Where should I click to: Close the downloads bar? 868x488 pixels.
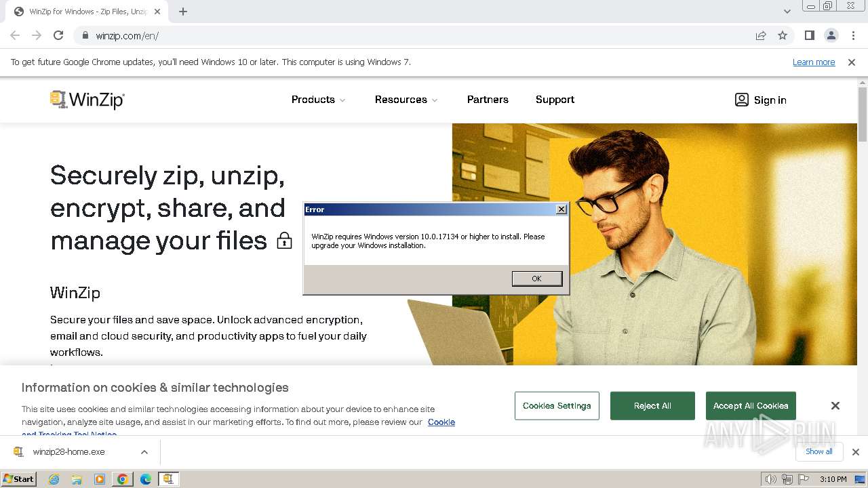pos(856,452)
